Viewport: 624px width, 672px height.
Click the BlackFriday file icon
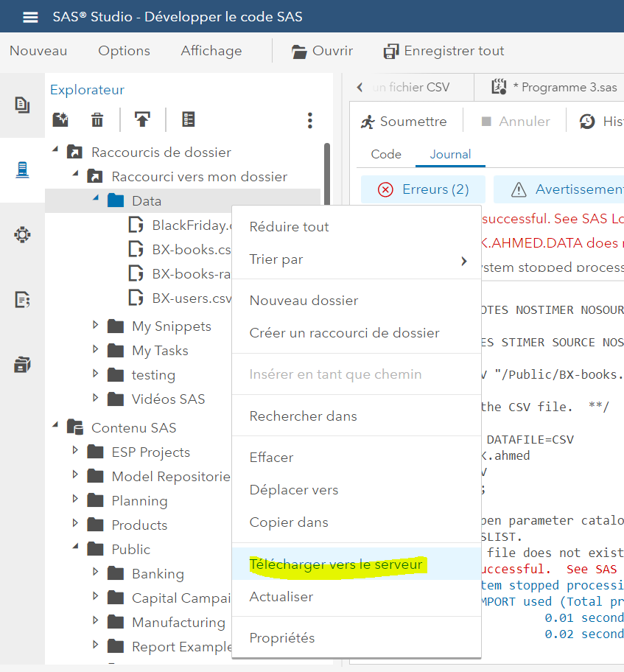point(136,225)
